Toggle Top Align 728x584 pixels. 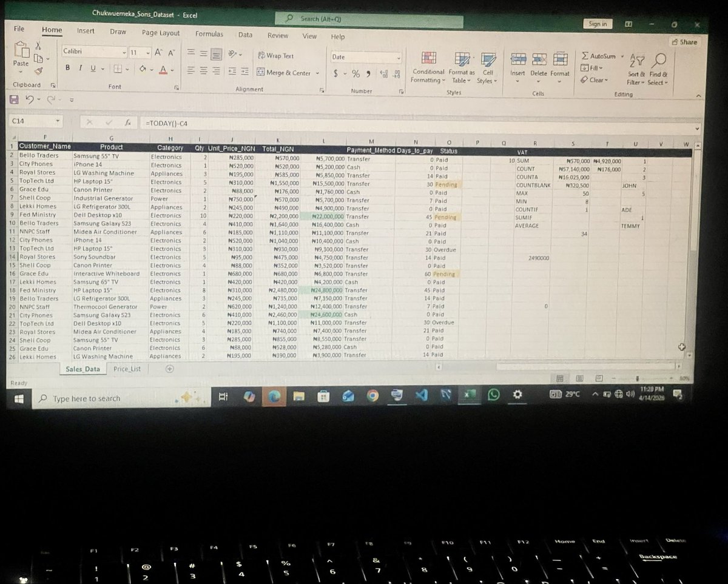[x=190, y=53]
